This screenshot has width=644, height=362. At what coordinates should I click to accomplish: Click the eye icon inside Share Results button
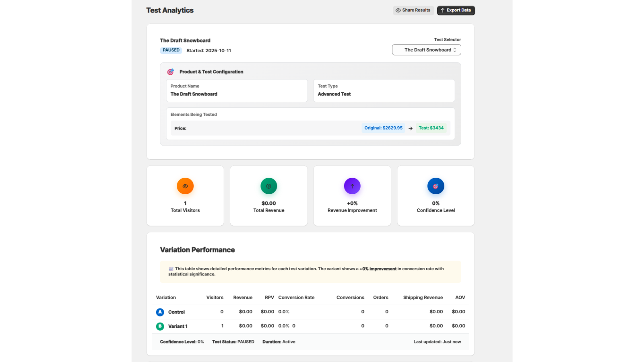pos(398,10)
